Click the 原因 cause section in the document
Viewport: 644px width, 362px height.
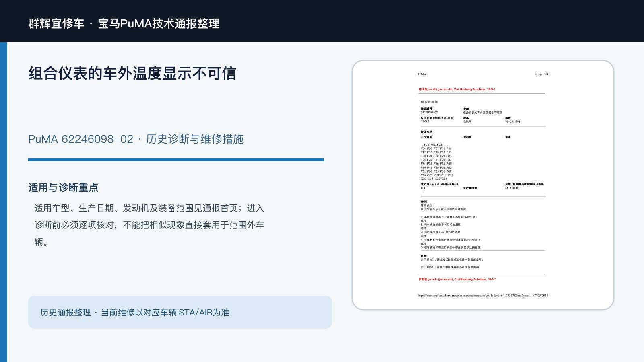coord(452,261)
